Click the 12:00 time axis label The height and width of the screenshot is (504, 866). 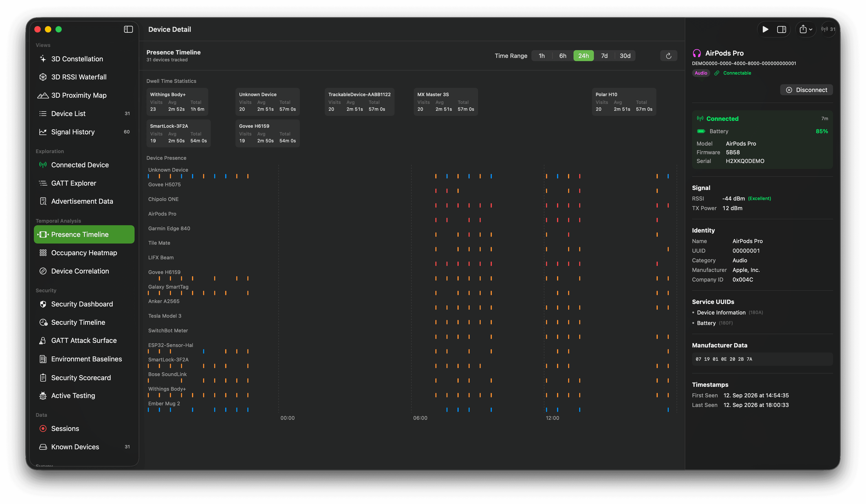(552, 418)
